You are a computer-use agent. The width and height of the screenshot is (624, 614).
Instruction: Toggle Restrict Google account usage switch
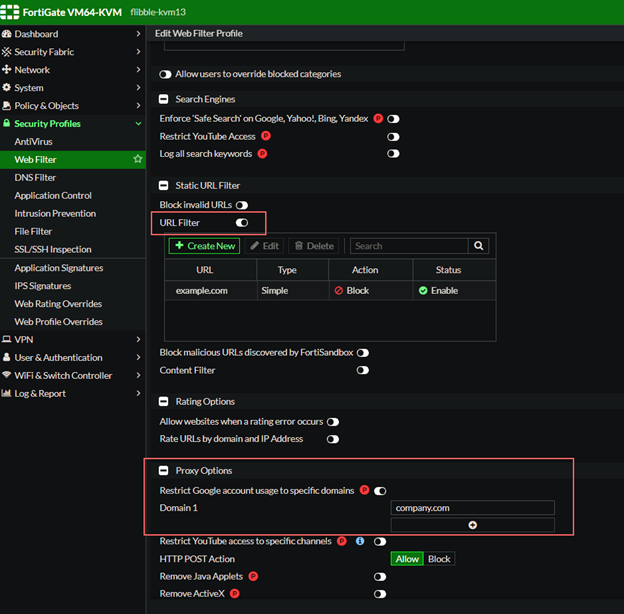380,491
